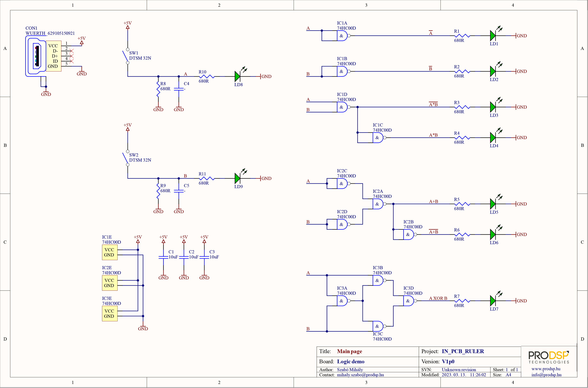Click the C3 10uF capacitor symbol

(204, 257)
